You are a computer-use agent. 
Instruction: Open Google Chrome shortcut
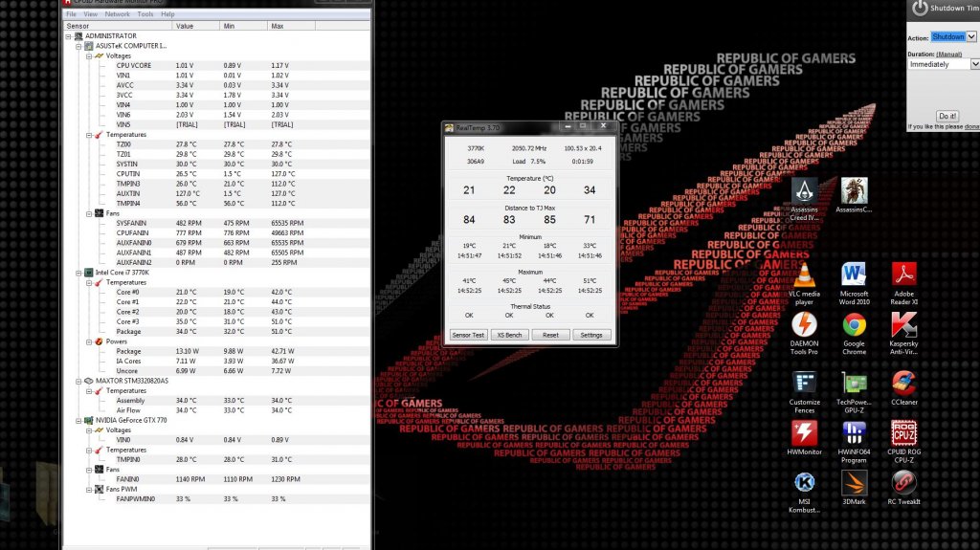(854, 334)
